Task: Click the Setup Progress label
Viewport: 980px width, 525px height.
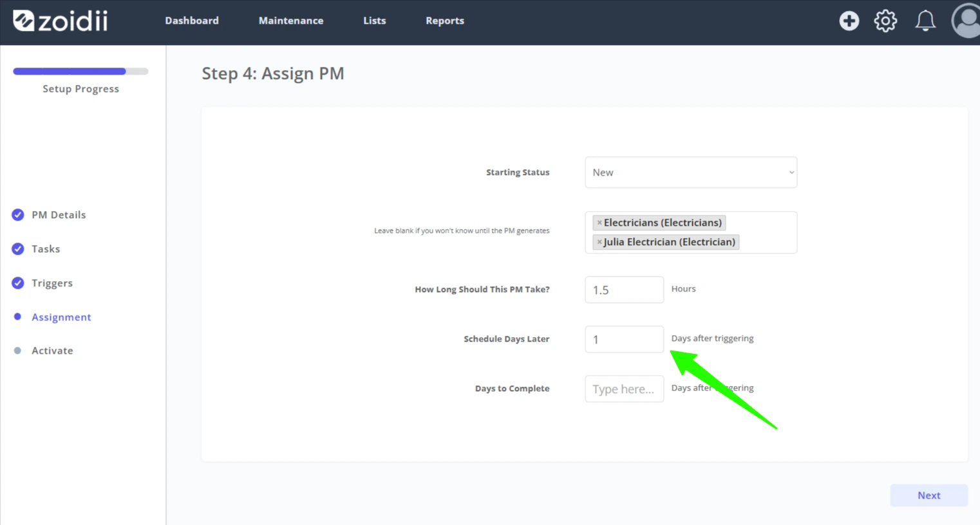Action: tap(80, 89)
